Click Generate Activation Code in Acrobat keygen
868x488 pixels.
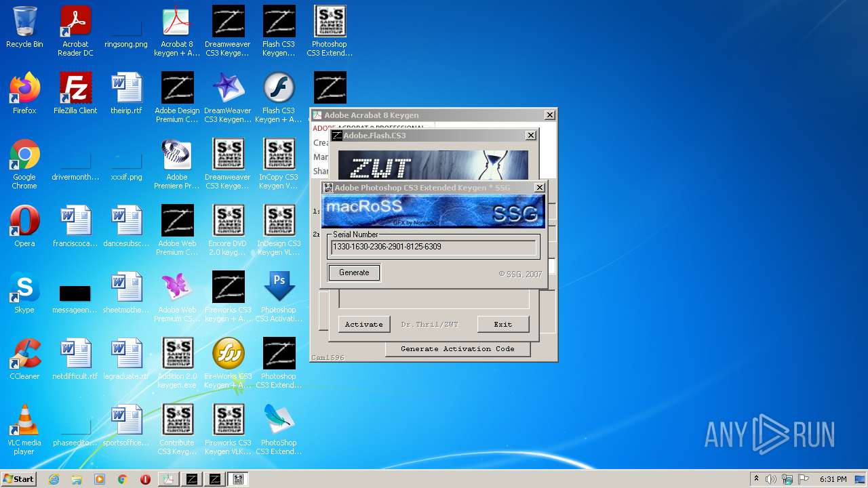pyautogui.click(x=458, y=348)
